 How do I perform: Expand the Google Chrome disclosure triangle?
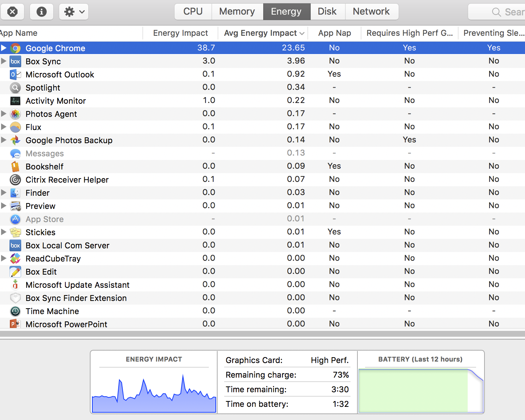click(x=4, y=48)
